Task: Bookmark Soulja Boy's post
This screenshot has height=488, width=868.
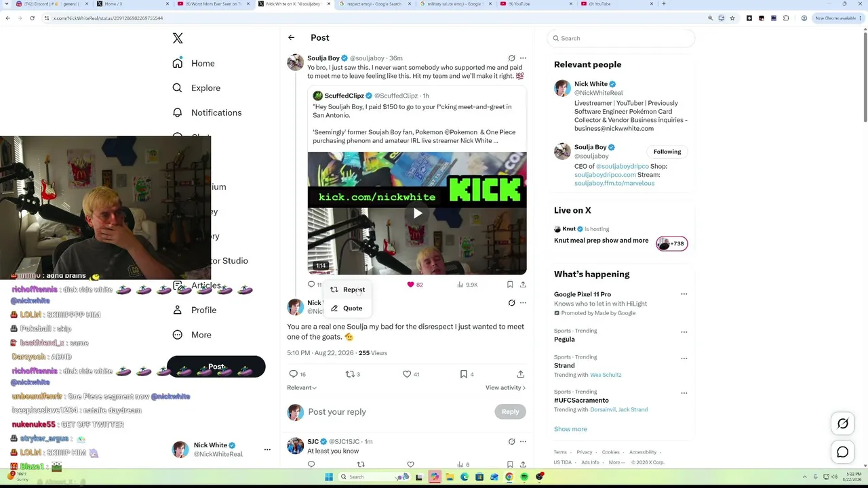Action: click(x=510, y=285)
